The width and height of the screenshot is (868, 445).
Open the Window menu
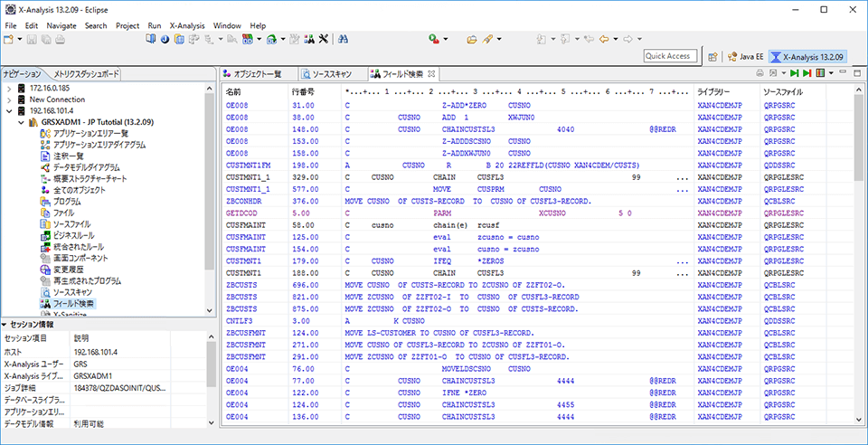227,25
